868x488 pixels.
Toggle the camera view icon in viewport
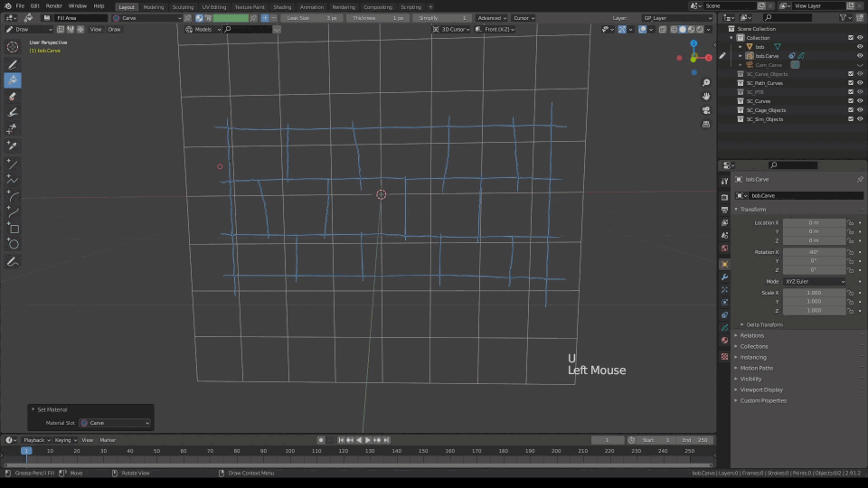coord(706,110)
